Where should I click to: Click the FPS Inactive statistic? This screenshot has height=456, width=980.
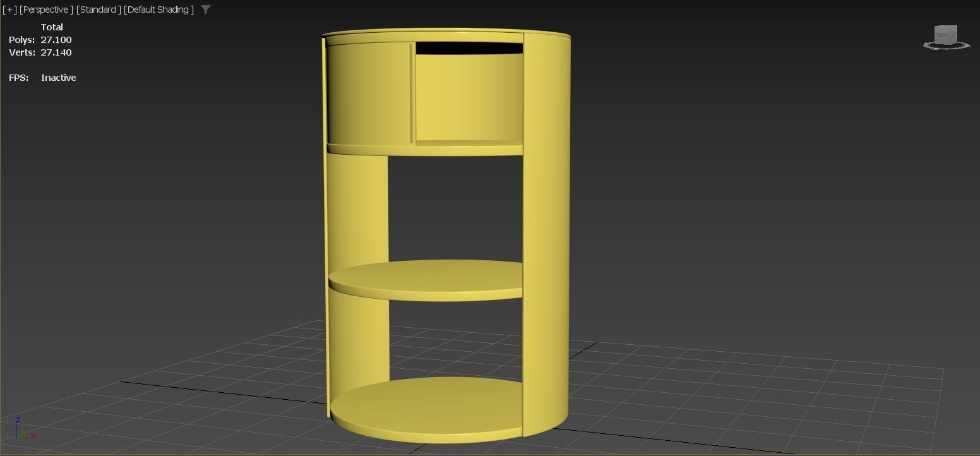click(x=42, y=78)
